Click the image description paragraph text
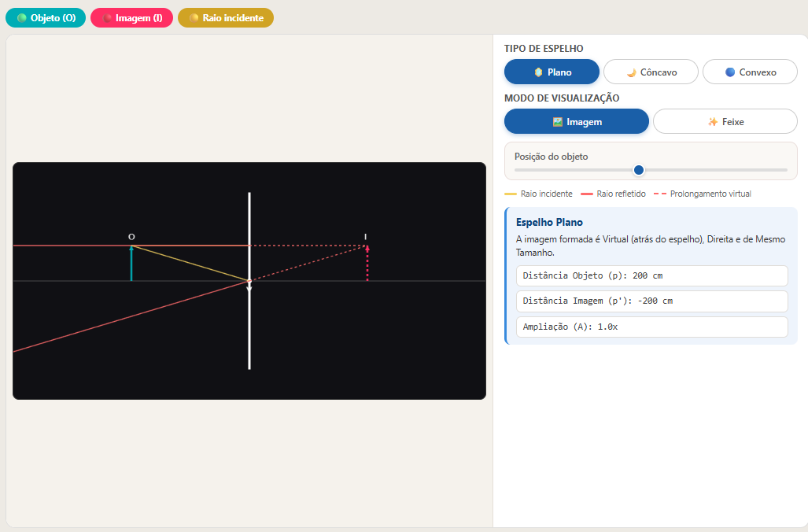Image resolution: width=808 pixels, height=532 pixels. tap(651, 246)
